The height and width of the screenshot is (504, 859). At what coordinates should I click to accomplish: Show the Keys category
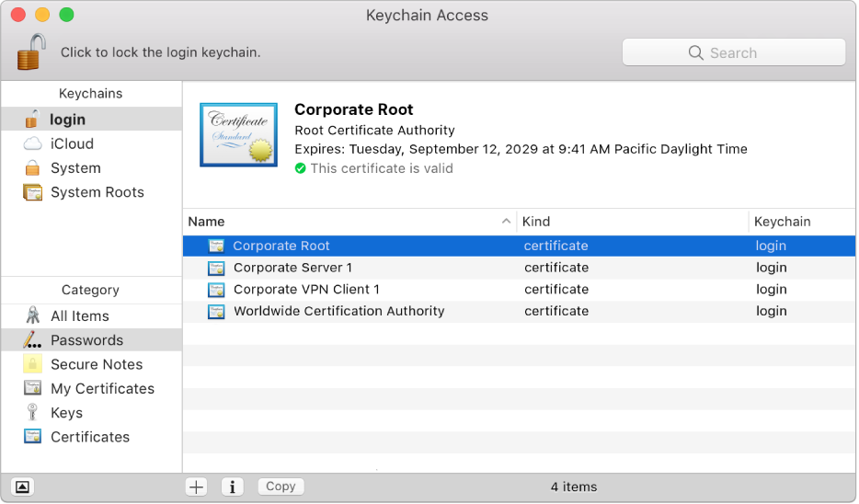[x=66, y=413]
